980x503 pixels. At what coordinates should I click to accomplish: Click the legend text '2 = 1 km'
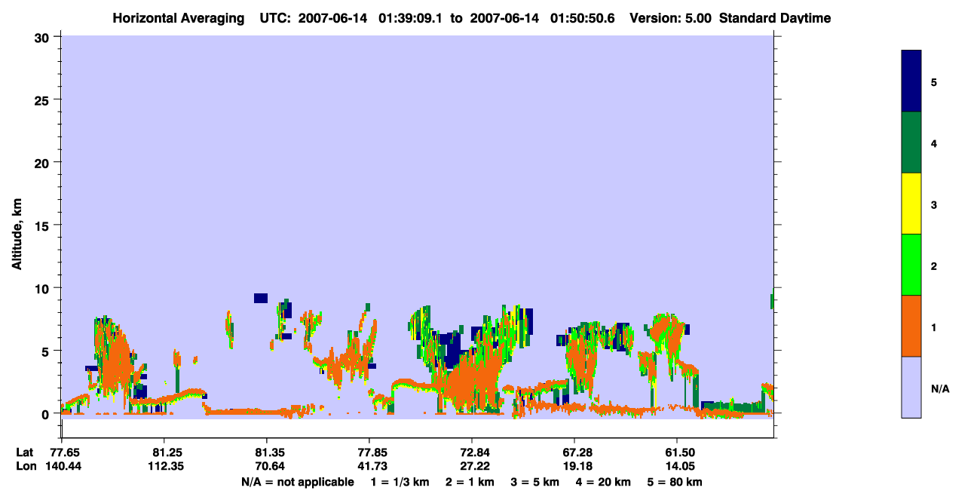pos(470,482)
